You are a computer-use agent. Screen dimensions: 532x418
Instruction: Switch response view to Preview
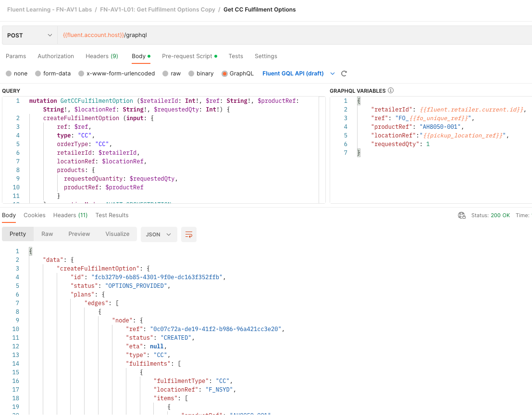79,234
